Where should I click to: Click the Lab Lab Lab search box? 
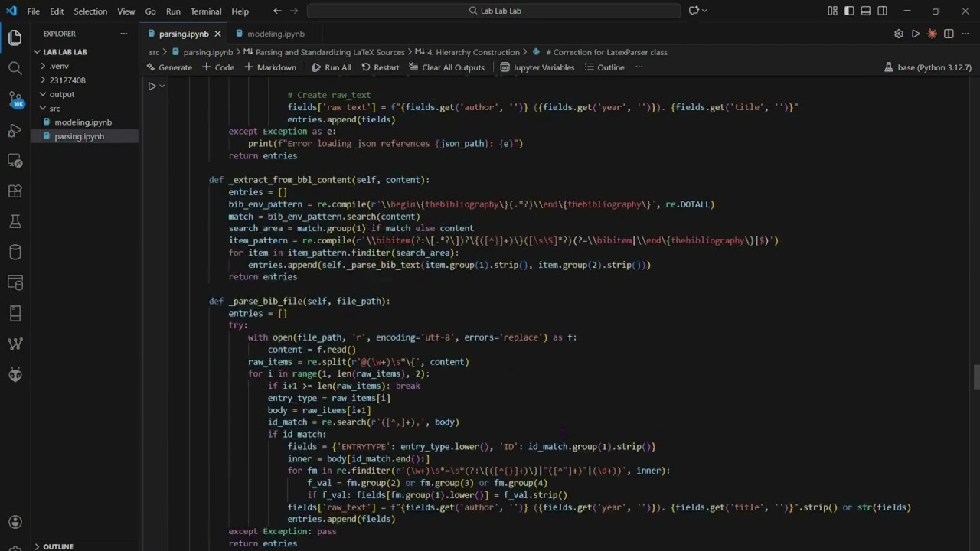[494, 11]
